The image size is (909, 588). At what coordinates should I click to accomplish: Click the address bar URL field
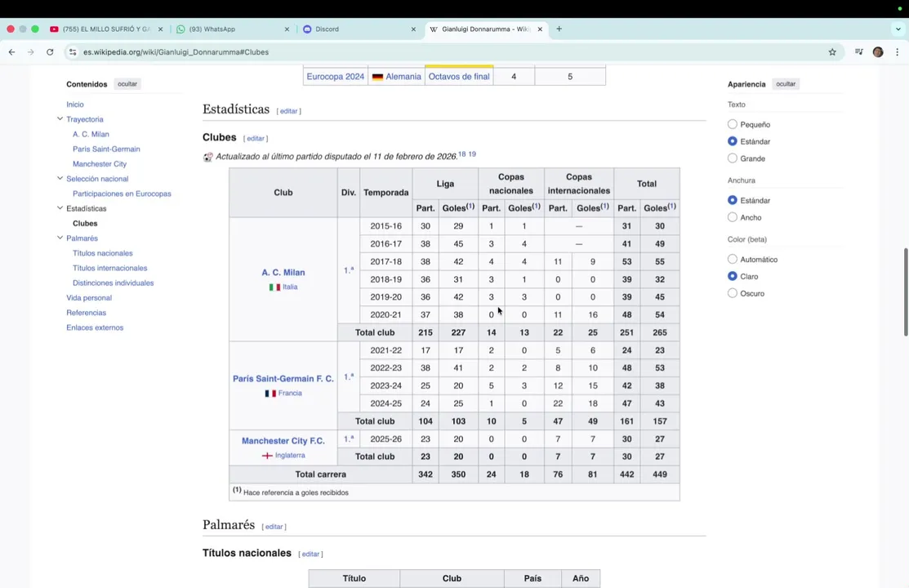452,52
